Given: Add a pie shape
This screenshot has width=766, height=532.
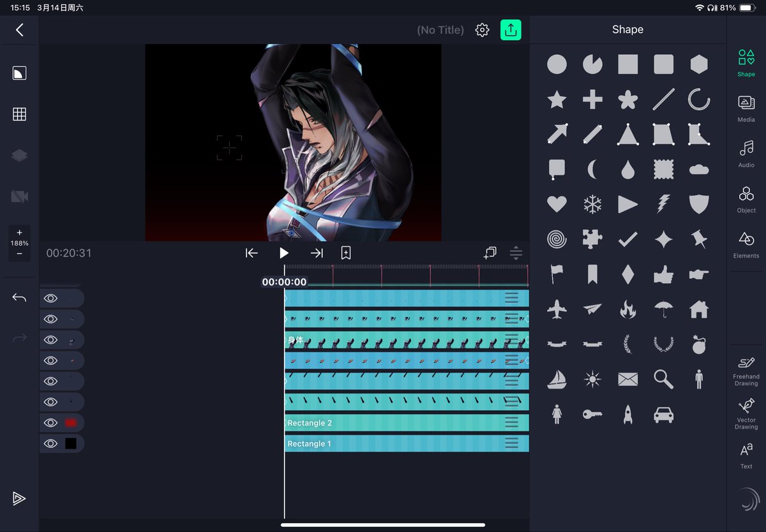Looking at the screenshot, I should click(x=592, y=64).
